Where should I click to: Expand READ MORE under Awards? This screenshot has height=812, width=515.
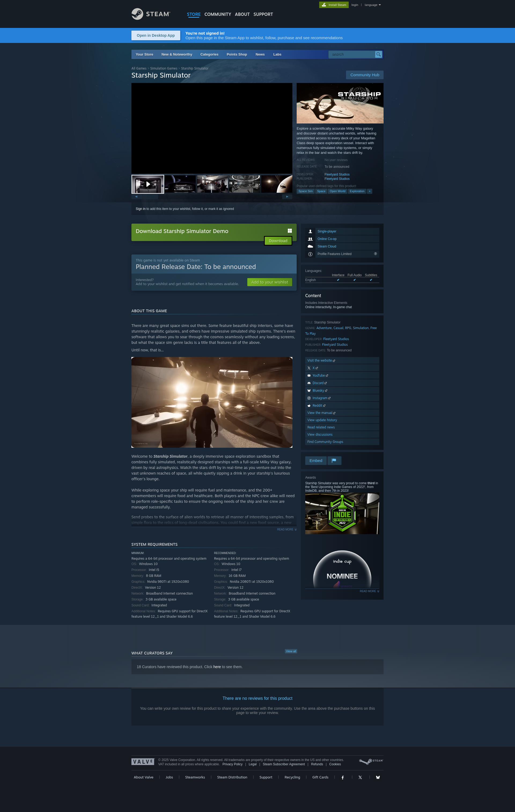point(369,591)
